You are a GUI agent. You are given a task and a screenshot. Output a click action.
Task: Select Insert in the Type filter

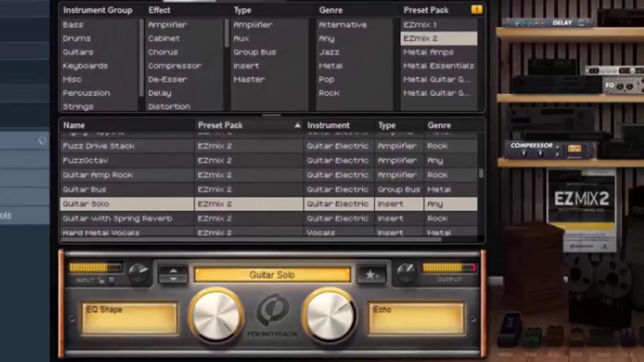246,65
